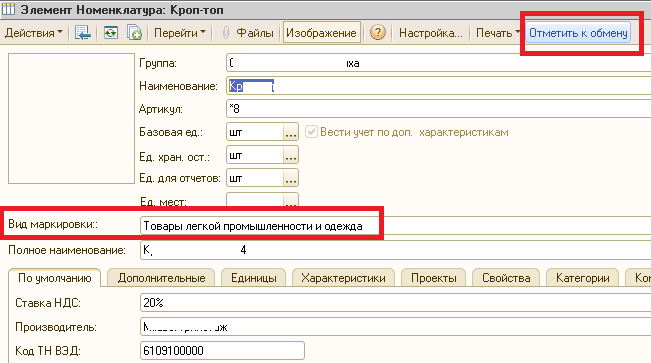Image resolution: width=651 pixels, height=363 pixels.
Task: Click the find-in-list icon in toolbar
Action: tap(83, 32)
